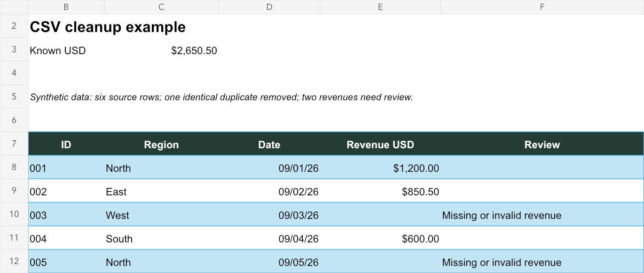Select the $2,650.50 total cell
This screenshot has width=644, height=273.
point(161,49)
